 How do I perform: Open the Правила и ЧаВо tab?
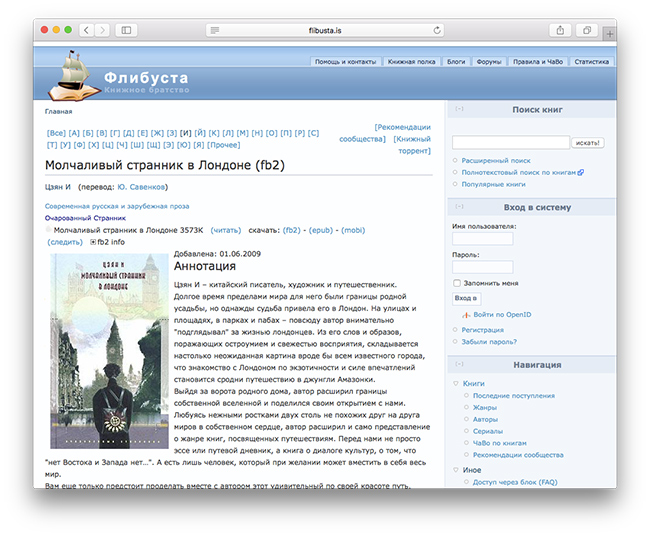coord(538,61)
